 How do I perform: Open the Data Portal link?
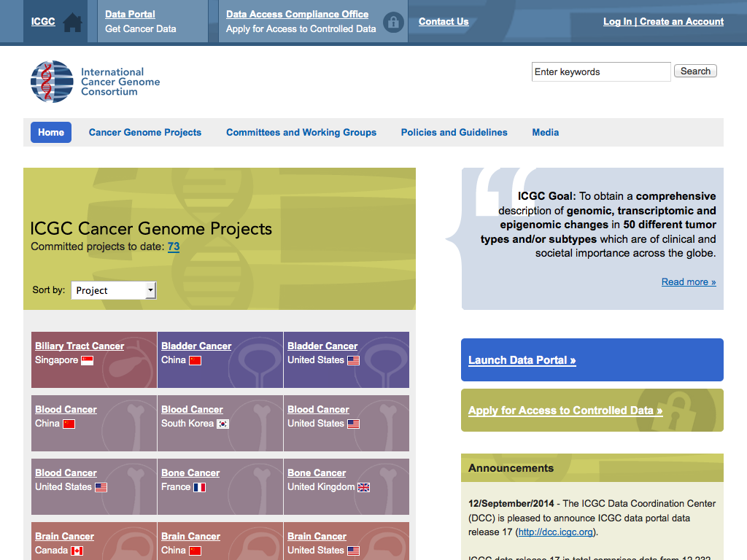coord(130,15)
